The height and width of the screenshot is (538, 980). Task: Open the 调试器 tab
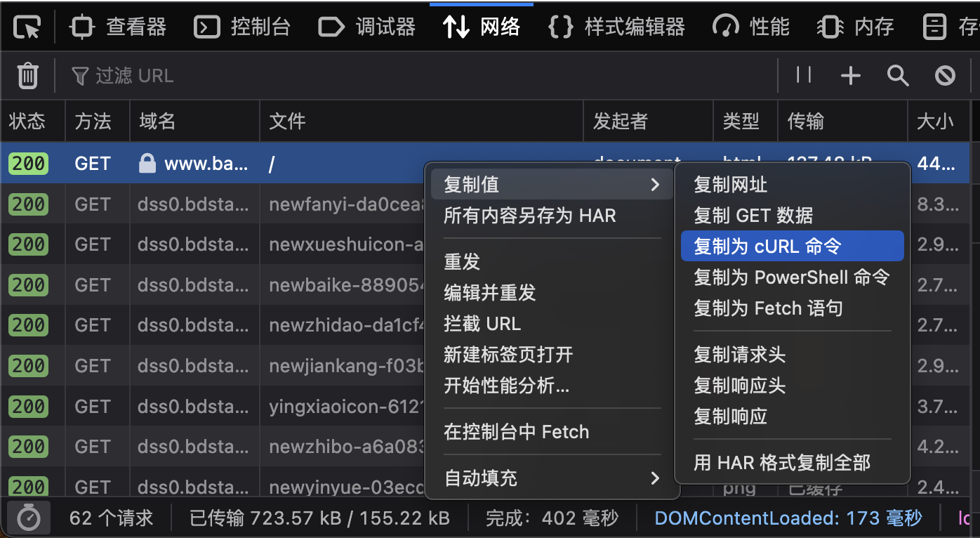366,28
